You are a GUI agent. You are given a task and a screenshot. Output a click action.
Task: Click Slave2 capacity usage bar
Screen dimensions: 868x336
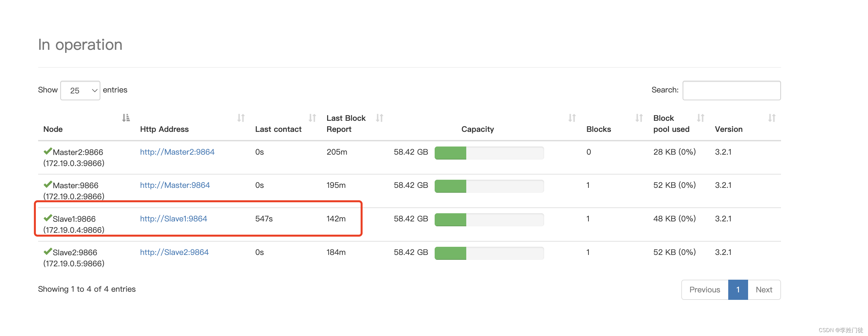[x=489, y=253]
